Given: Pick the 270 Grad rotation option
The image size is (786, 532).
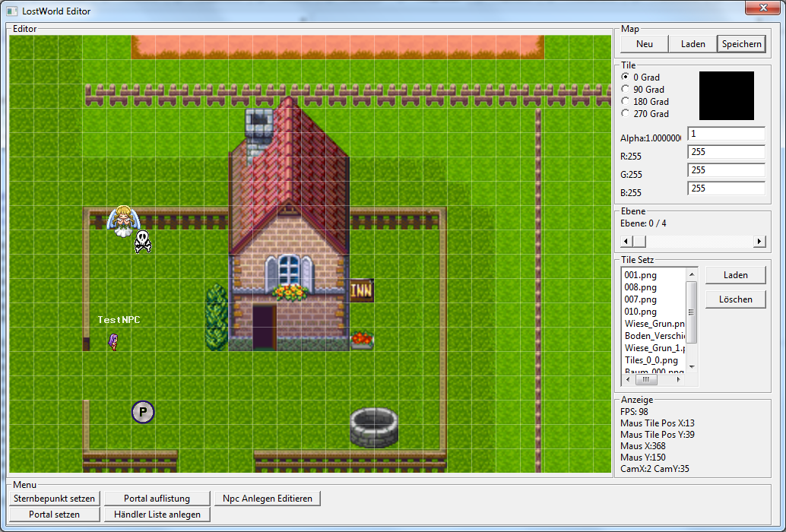Looking at the screenshot, I should 625,113.
